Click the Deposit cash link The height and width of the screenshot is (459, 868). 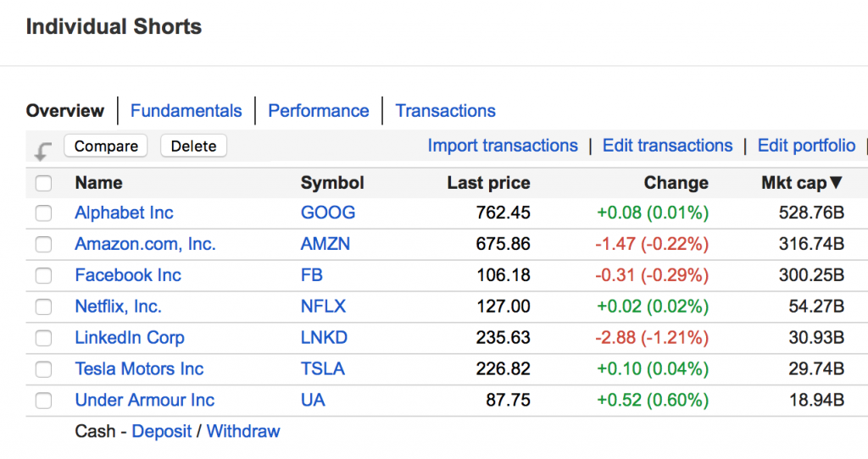162,431
